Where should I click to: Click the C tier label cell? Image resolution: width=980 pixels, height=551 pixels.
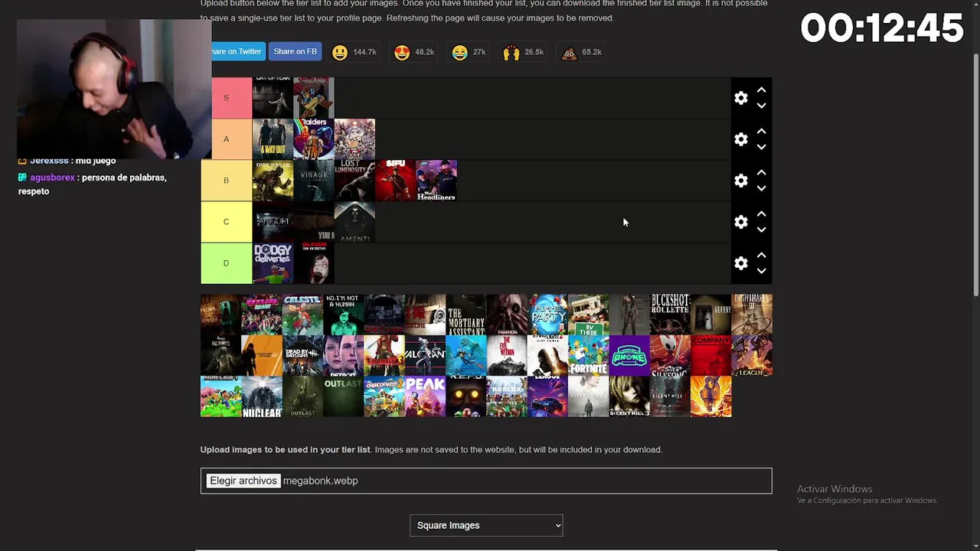[x=226, y=222]
